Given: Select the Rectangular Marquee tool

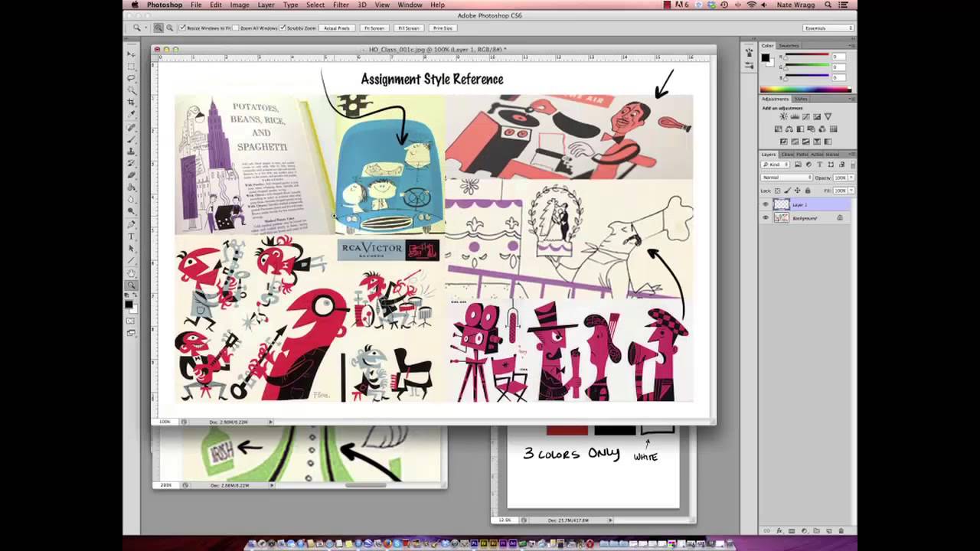Looking at the screenshot, I should 131,65.
